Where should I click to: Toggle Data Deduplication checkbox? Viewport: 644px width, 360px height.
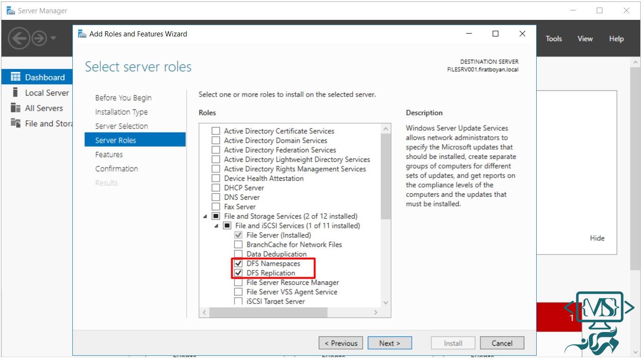238,254
